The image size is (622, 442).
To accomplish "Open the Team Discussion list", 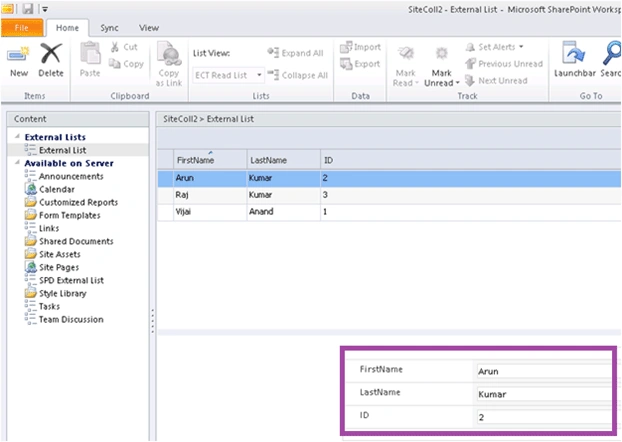I will [71, 319].
